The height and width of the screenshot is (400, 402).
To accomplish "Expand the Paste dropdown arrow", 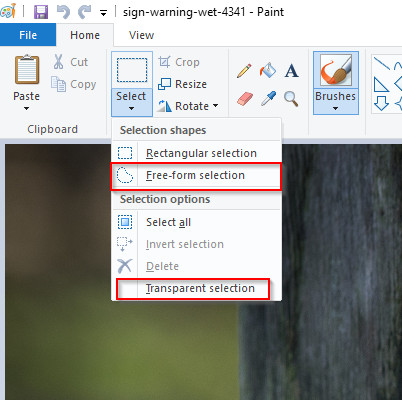I will point(26,108).
